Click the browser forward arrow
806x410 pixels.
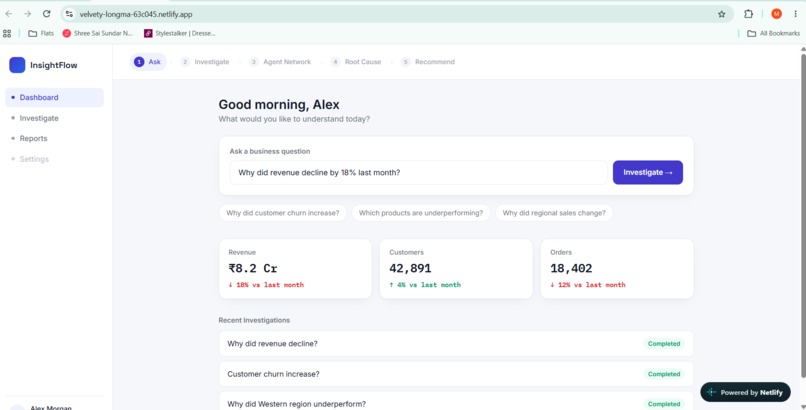pyautogui.click(x=27, y=14)
